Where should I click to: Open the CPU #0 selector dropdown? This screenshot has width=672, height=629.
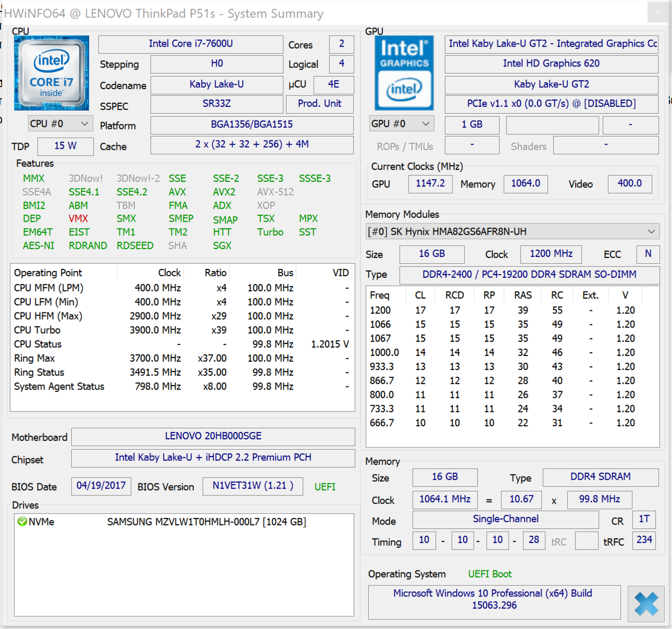[60, 124]
